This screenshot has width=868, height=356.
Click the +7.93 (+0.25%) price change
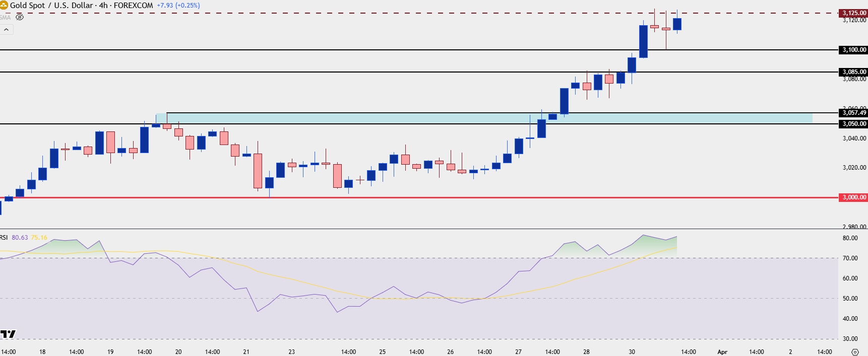(x=178, y=6)
